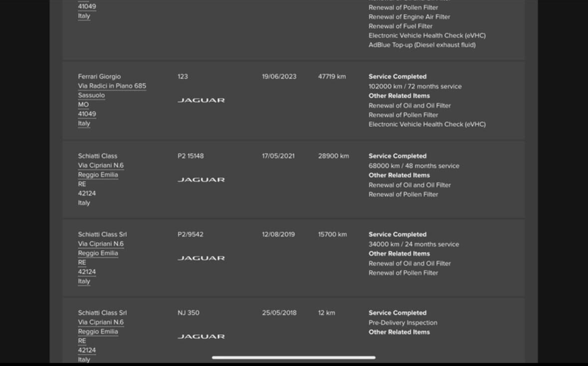Open Via Cipriani N.6 in 12/08/2019 entry
588x366 pixels.
tap(100, 244)
